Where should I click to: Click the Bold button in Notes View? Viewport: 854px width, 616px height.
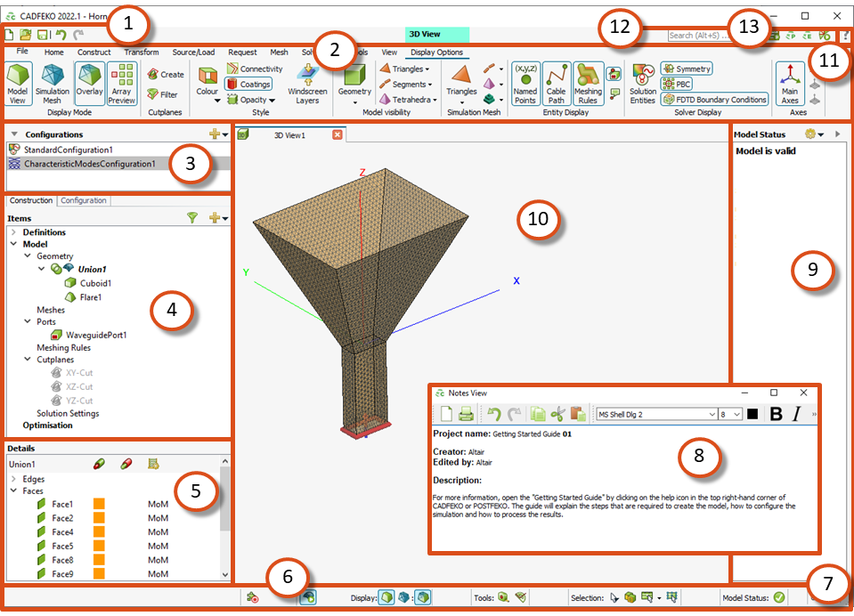point(776,414)
